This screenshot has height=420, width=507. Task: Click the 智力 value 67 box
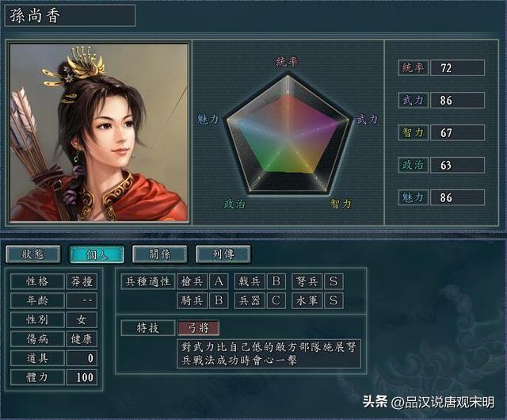point(458,132)
